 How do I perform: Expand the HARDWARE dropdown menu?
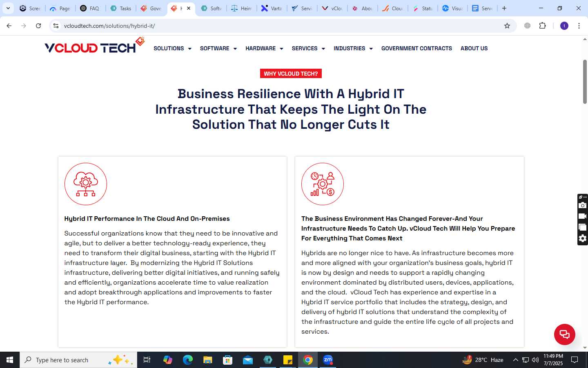(264, 48)
